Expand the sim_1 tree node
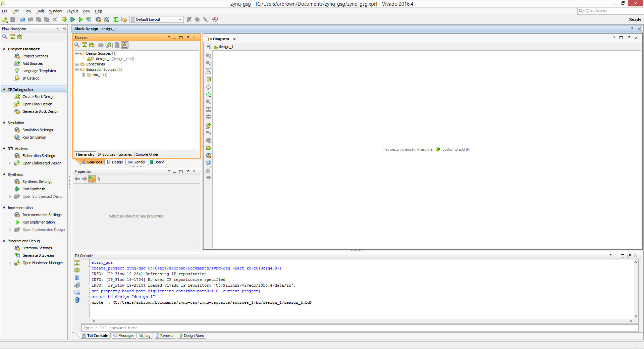This screenshot has width=644, height=349. [x=83, y=75]
